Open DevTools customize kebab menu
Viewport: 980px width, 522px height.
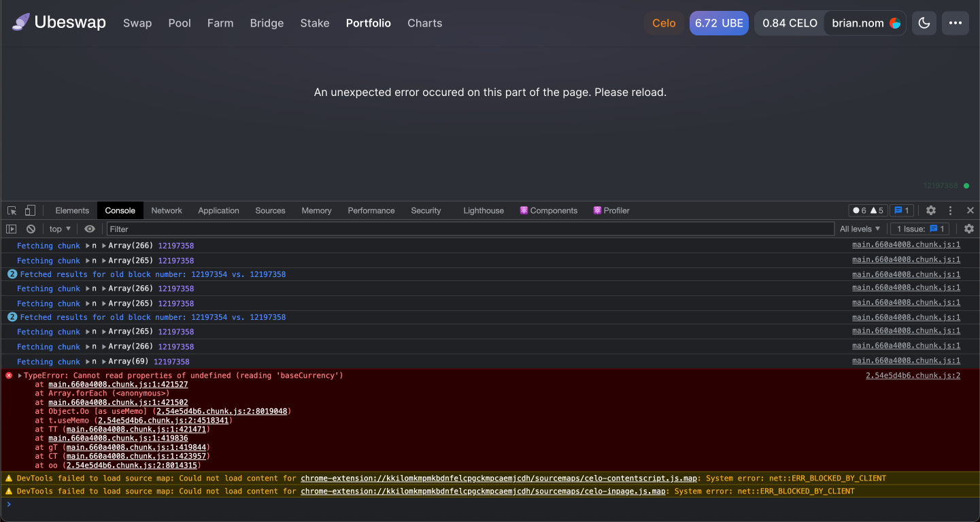pos(950,210)
